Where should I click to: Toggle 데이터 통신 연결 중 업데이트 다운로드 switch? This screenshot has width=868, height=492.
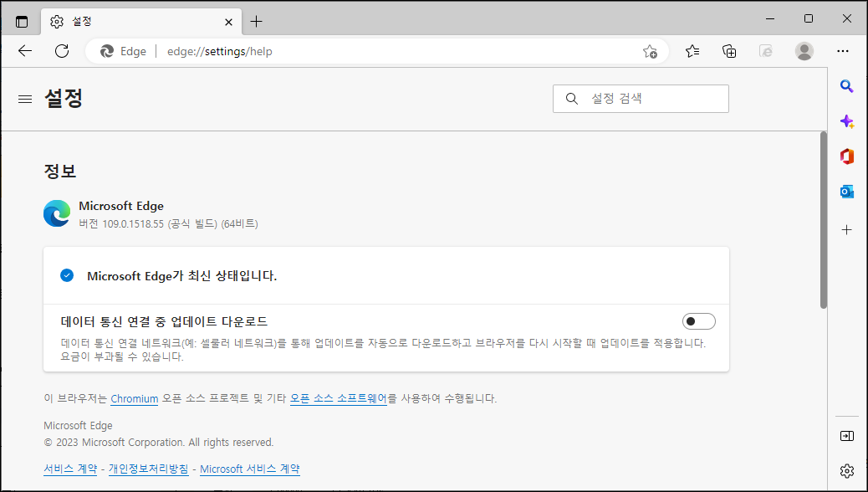[698, 321]
